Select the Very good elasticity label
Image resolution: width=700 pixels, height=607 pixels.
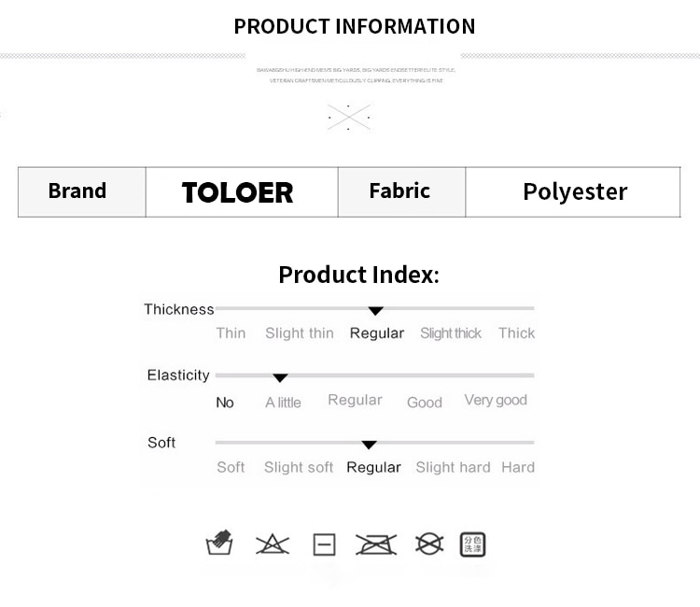(496, 401)
